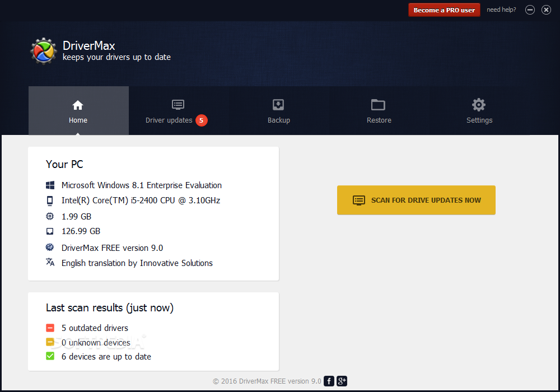The image size is (560, 392).
Task: Click Become a PRO user button
Action: [x=444, y=10]
